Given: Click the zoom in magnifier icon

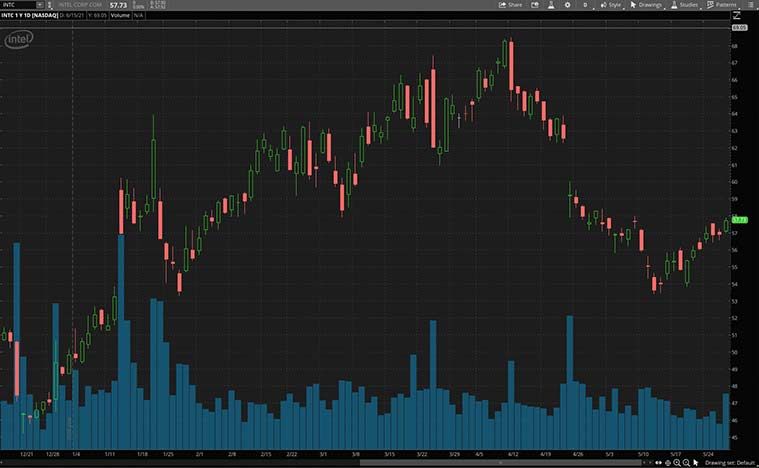Looking at the screenshot, I should [x=677, y=463].
